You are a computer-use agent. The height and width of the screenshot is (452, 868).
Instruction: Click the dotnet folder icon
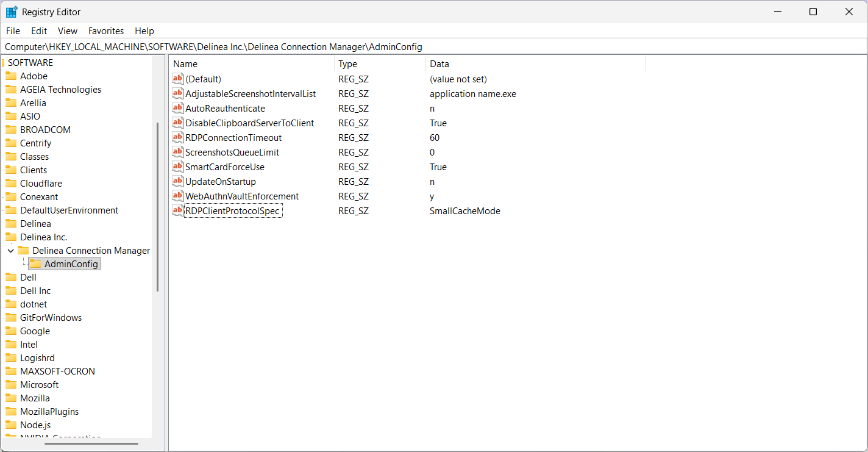pyautogui.click(x=11, y=304)
